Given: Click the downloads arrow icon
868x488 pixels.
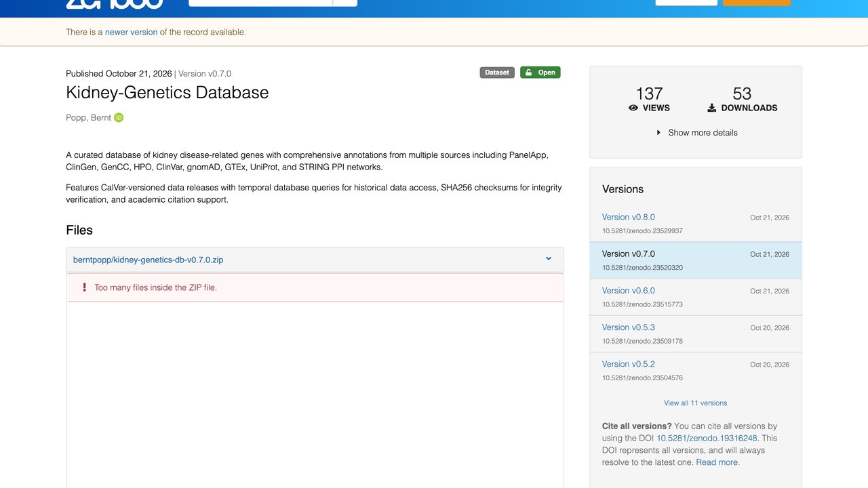Looking at the screenshot, I should 712,108.
